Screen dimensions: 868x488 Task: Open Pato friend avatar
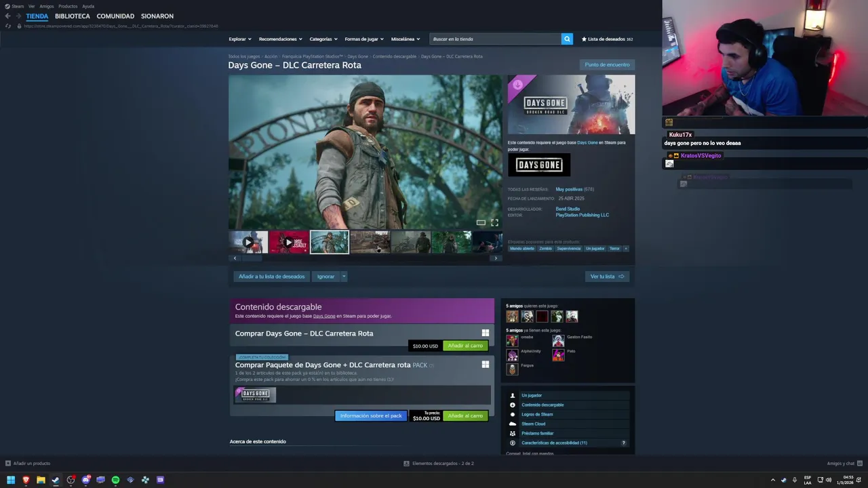tap(558, 354)
